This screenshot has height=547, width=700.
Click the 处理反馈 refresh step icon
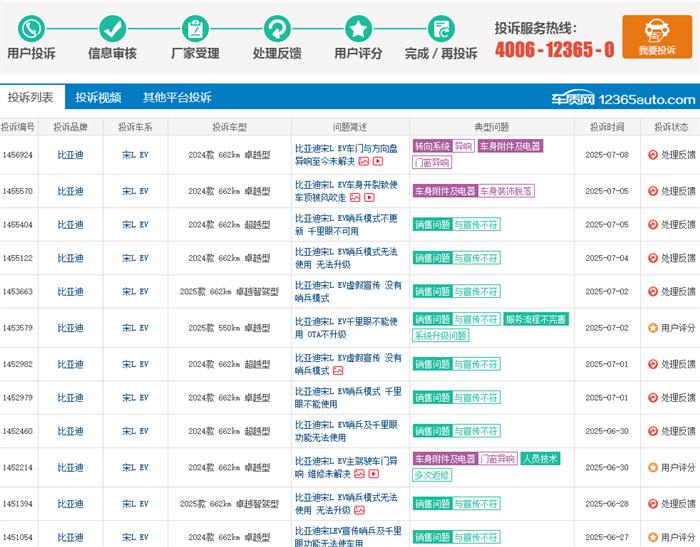click(x=277, y=29)
